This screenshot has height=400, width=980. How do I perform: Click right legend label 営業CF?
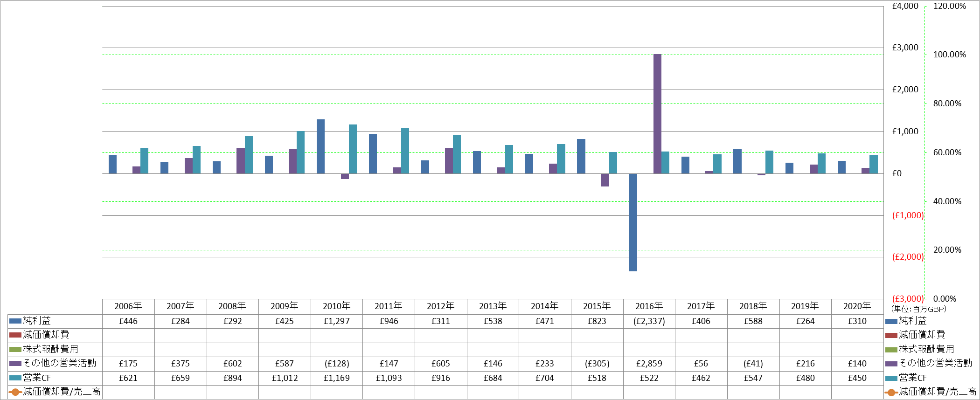913,378
